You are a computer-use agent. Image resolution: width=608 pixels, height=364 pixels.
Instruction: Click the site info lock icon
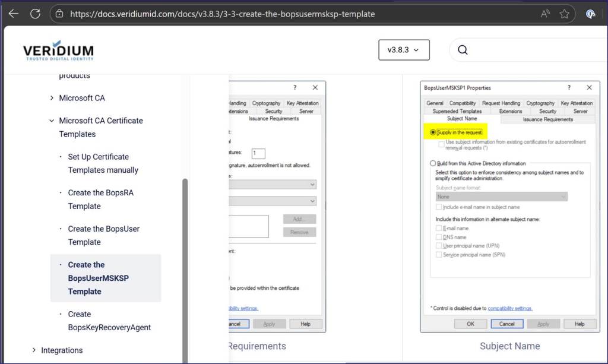click(59, 14)
